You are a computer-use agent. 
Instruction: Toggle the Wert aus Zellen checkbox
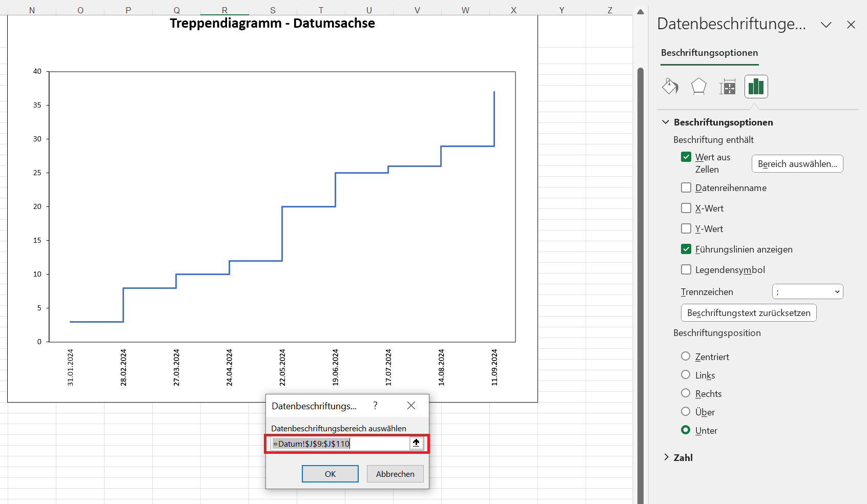pos(686,157)
